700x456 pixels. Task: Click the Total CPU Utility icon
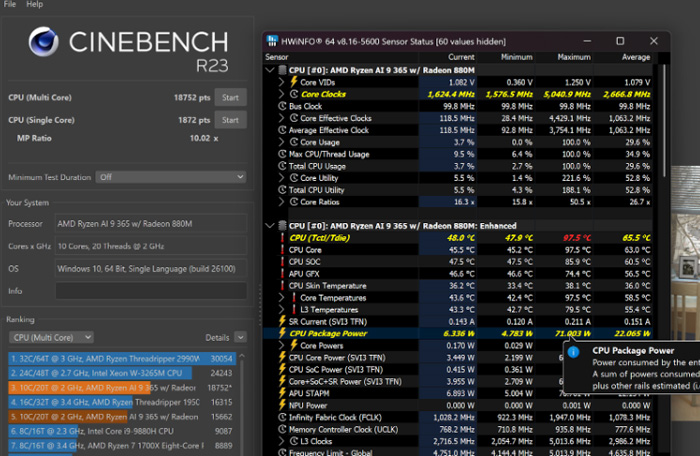pyautogui.click(x=282, y=190)
